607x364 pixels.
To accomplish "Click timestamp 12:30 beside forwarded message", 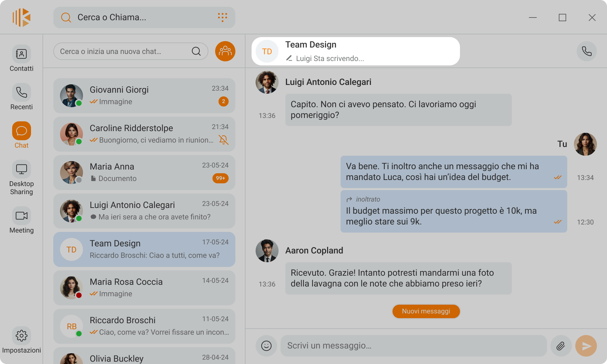I will pos(585,222).
